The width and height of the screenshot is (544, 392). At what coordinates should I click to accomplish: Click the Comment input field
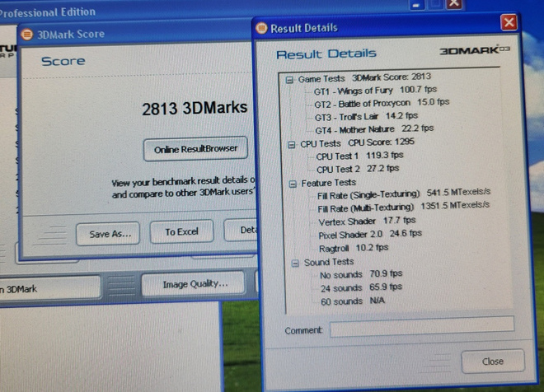[x=422, y=326]
